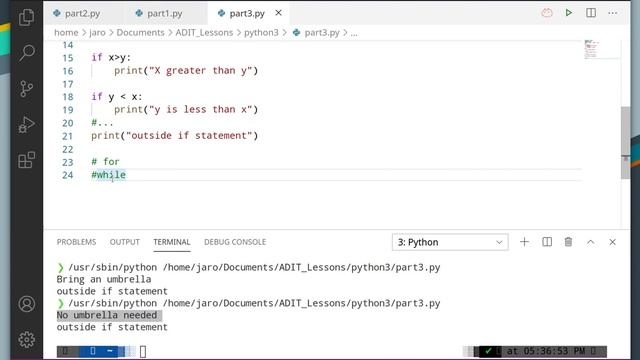The height and width of the screenshot is (360, 640).
Task: Click the print("outside if statement") line
Action: pos(175,136)
